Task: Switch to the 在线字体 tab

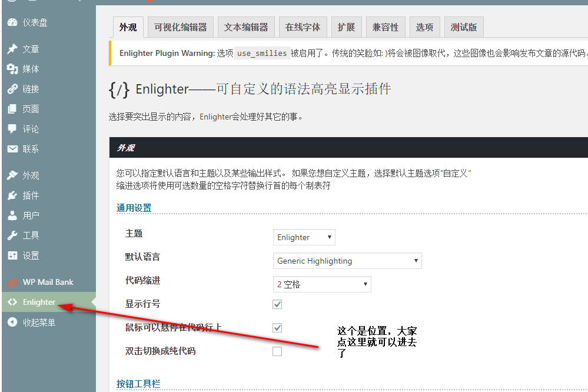Action: (303, 27)
